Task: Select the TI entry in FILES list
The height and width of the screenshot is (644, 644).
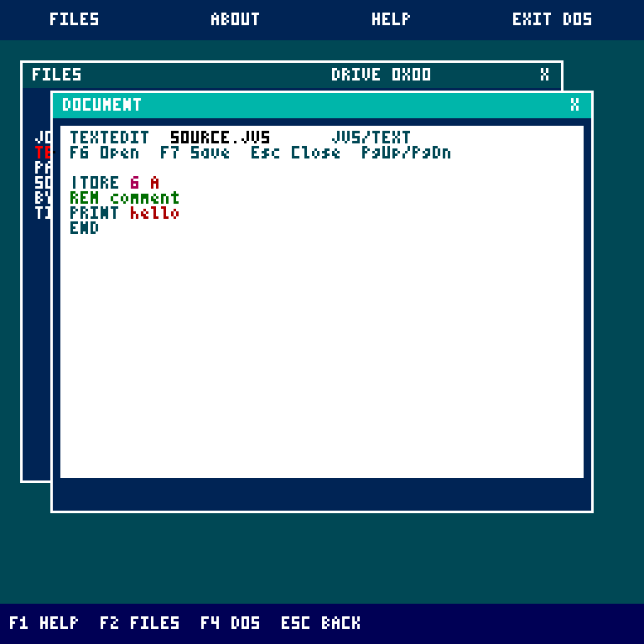Action: click(43, 213)
